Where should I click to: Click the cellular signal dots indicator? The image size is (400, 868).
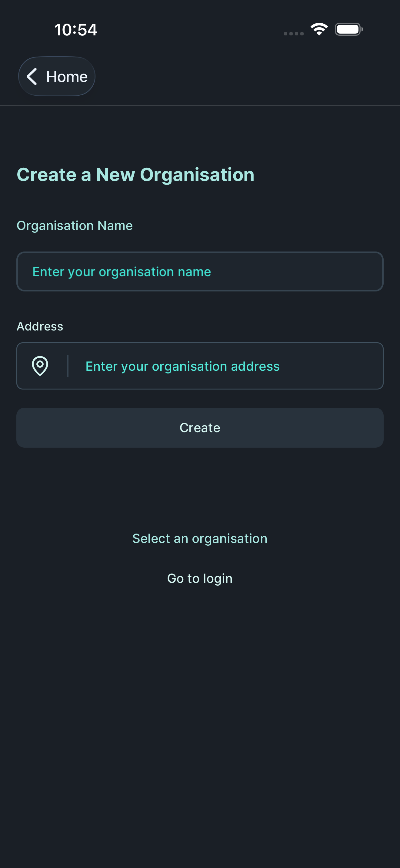(293, 33)
